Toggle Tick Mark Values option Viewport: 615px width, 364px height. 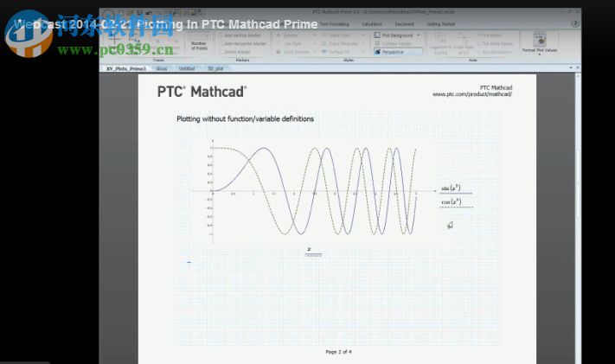pyautogui.click(x=495, y=43)
